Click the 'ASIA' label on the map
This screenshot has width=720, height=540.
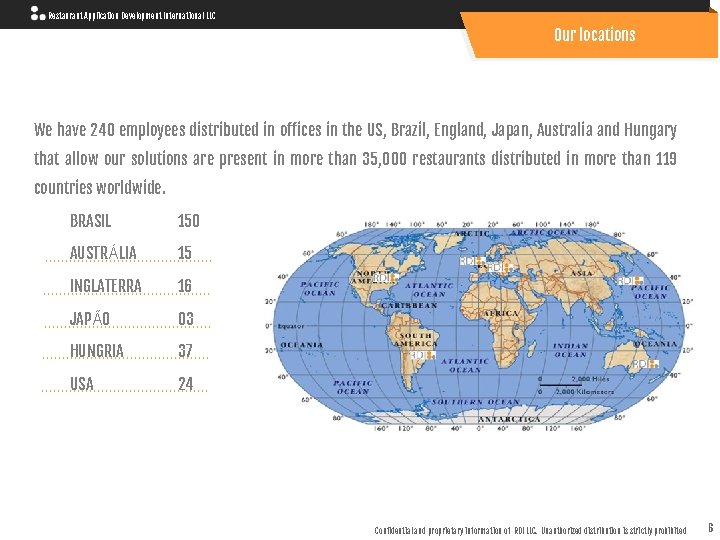[x=581, y=273]
